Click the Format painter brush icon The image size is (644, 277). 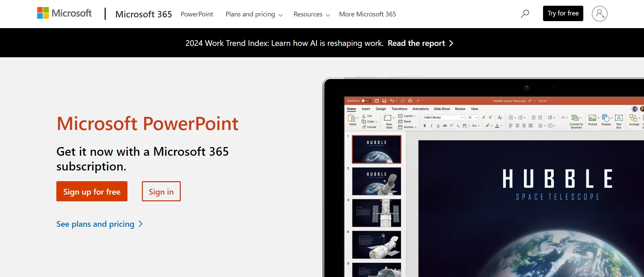tap(364, 127)
